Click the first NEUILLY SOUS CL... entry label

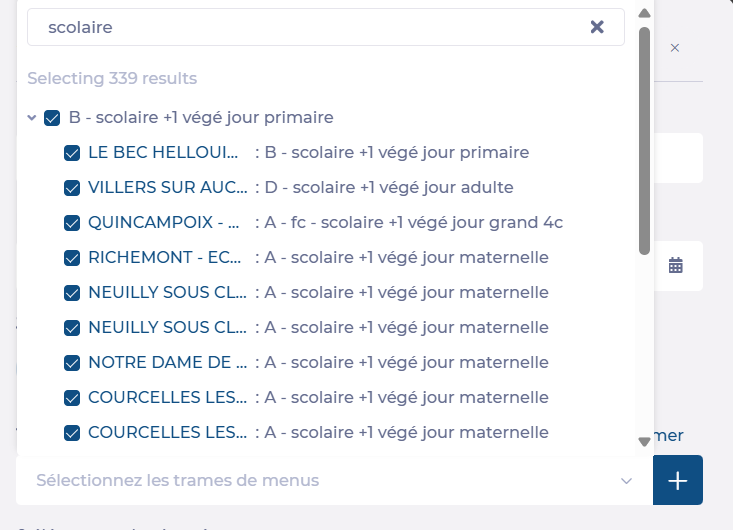[x=162, y=293]
